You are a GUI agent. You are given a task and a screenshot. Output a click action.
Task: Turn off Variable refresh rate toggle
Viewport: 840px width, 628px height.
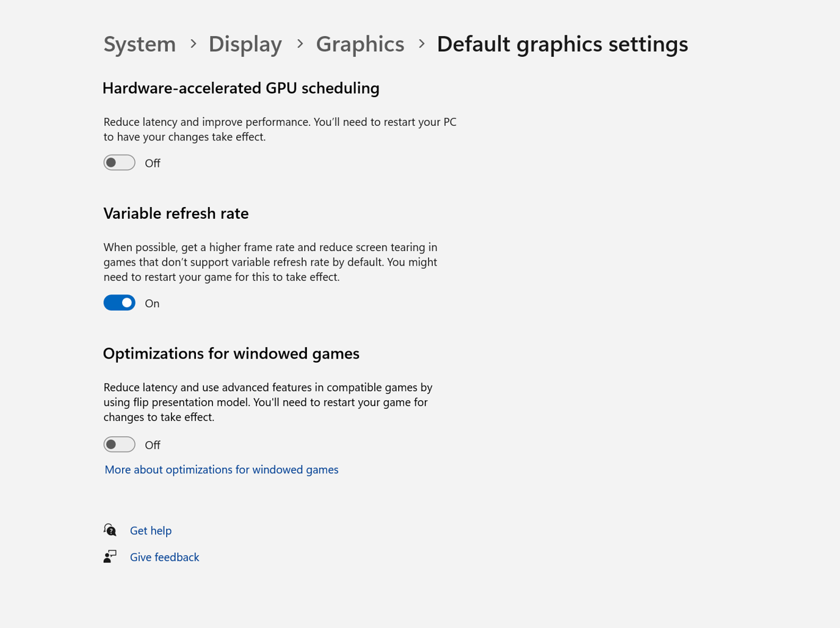119,303
